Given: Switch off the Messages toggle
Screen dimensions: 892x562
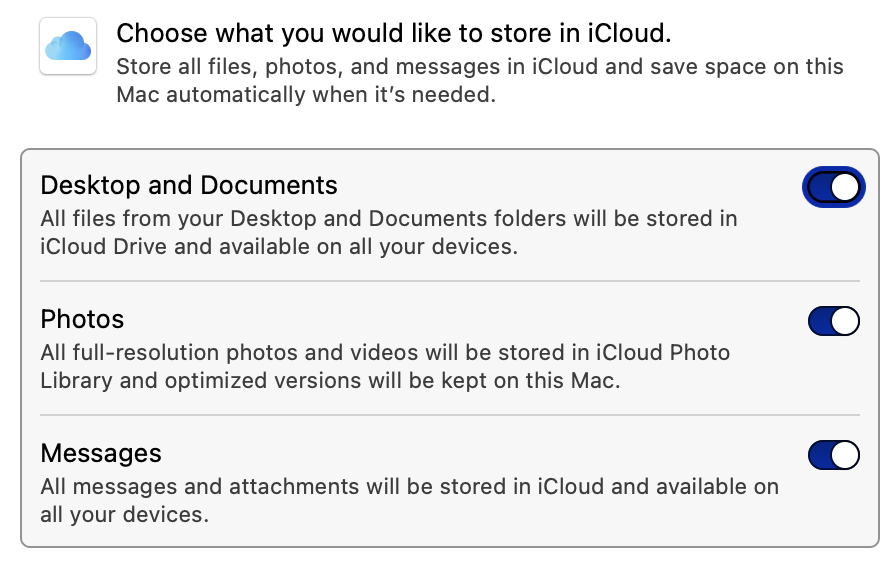Looking at the screenshot, I should point(833,455).
